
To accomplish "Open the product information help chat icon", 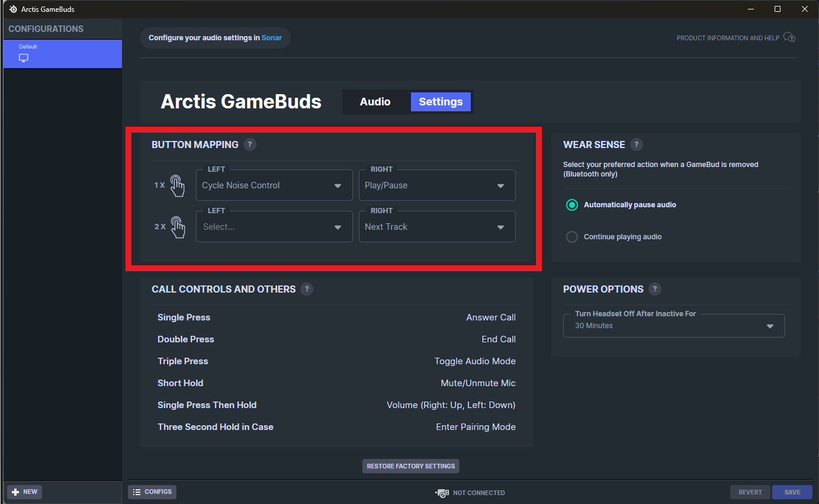I will [x=789, y=38].
